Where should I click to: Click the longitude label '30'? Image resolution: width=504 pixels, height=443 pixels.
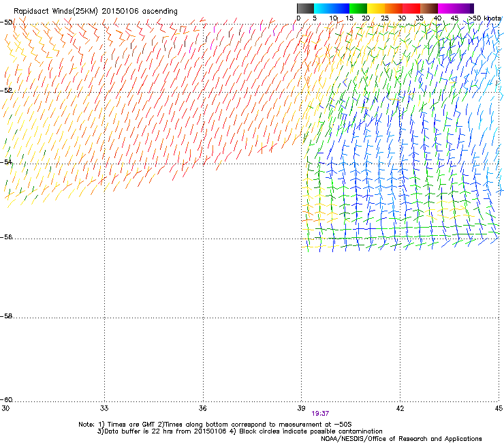click(x=5, y=408)
